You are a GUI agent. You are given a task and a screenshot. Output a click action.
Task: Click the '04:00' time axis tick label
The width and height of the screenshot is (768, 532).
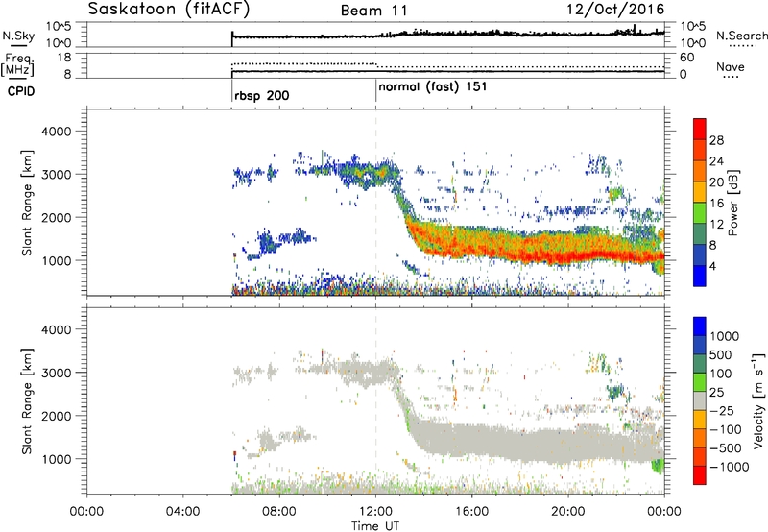(x=183, y=512)
